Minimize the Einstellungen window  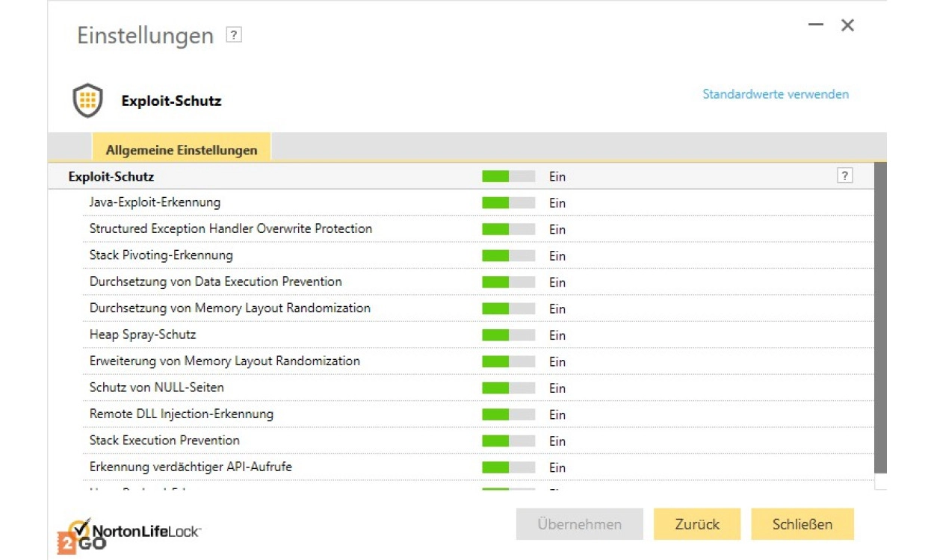pyautogui.click(x=815, y=25)
